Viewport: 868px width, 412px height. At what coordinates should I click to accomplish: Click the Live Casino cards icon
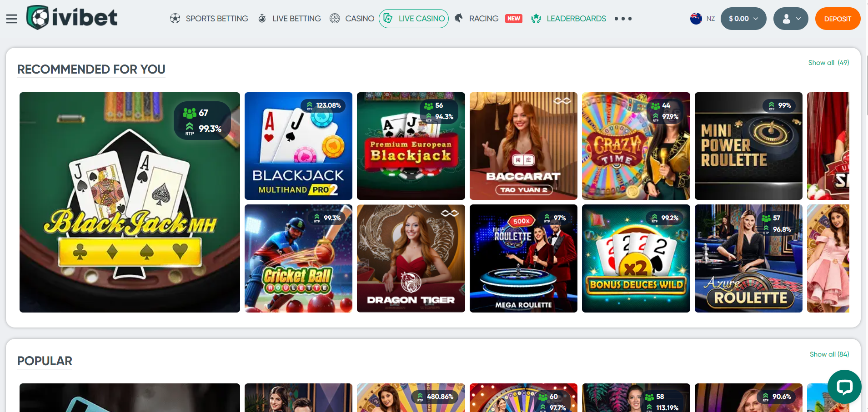click(x=388, y=19)
